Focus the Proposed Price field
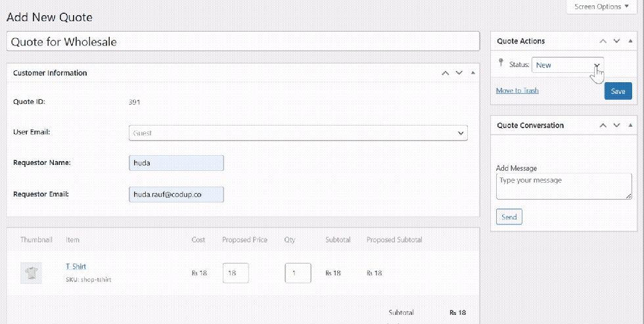This screenshot has height=324, width=644. coord(235,273)
